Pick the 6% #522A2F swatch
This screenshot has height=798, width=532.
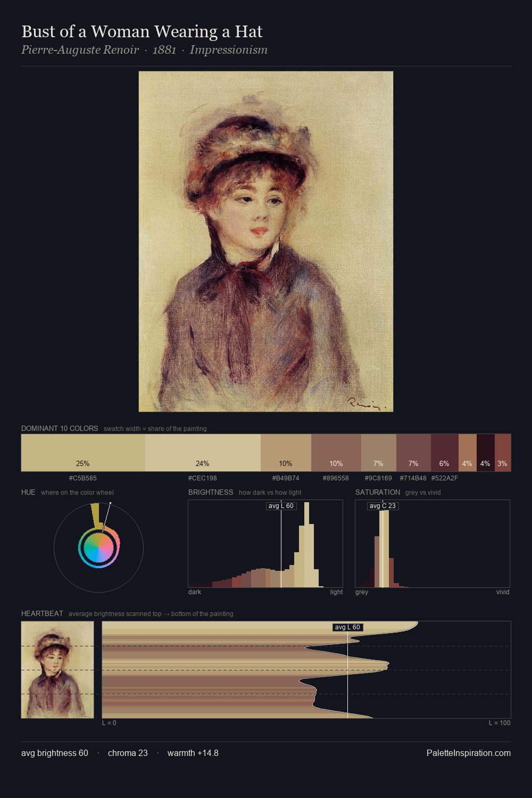pos(445,453)
